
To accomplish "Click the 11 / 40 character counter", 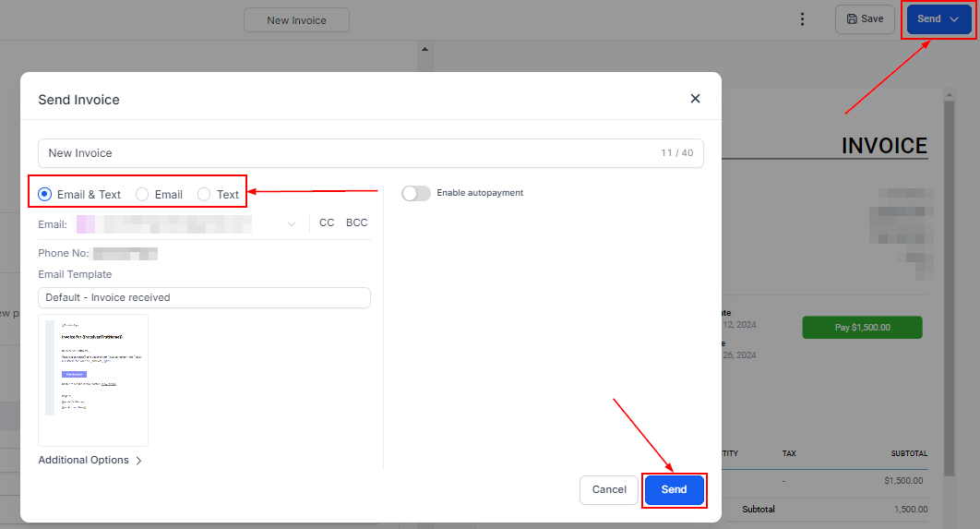I will [x=677, y=153].
